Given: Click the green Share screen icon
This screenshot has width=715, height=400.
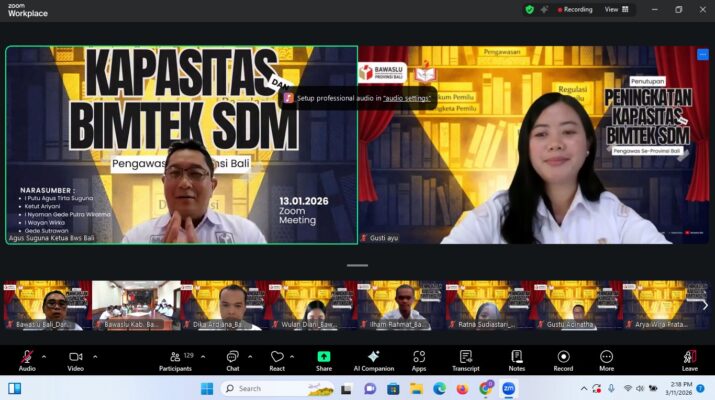Looking at the screenshot, I should (x=324, y=357).
